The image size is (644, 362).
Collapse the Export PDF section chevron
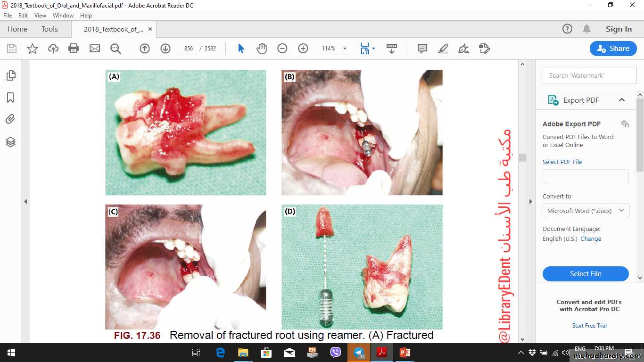tap(621, 100)
